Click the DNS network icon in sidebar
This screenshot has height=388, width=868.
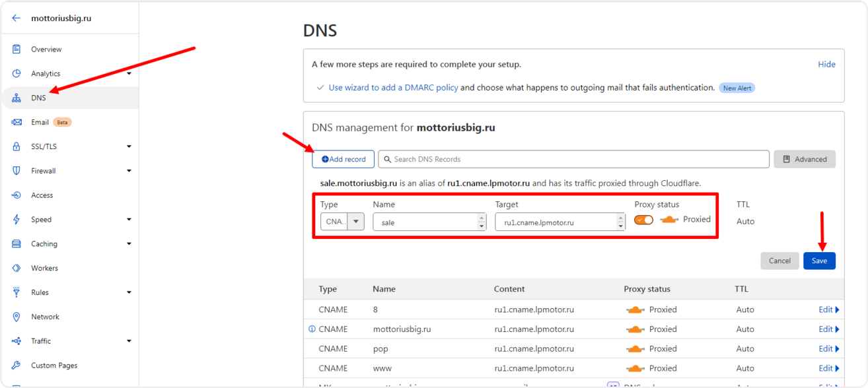click(x=17, y=98)
